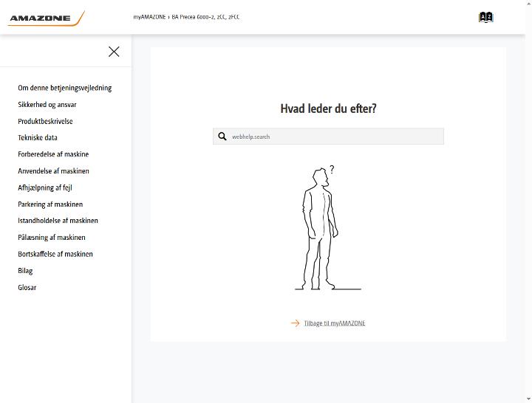
Task: Open the A-Z glossary book icon
Action: coord(485,17)
